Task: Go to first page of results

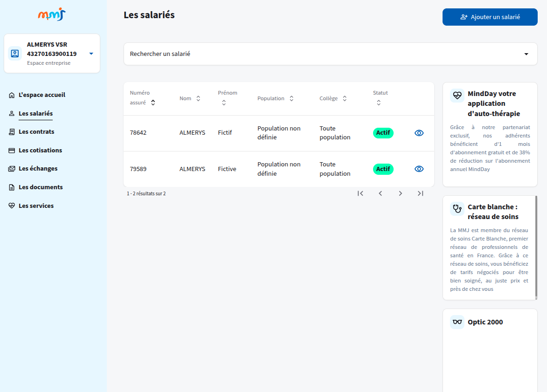Action: tap(360, 193)
